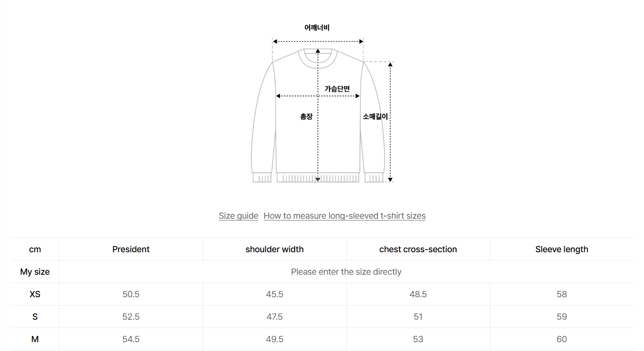The height and width of the screenshot is (351, 644).
Task: Open the Size guide link
Action: pyautogui.click(x=238, y=216)
